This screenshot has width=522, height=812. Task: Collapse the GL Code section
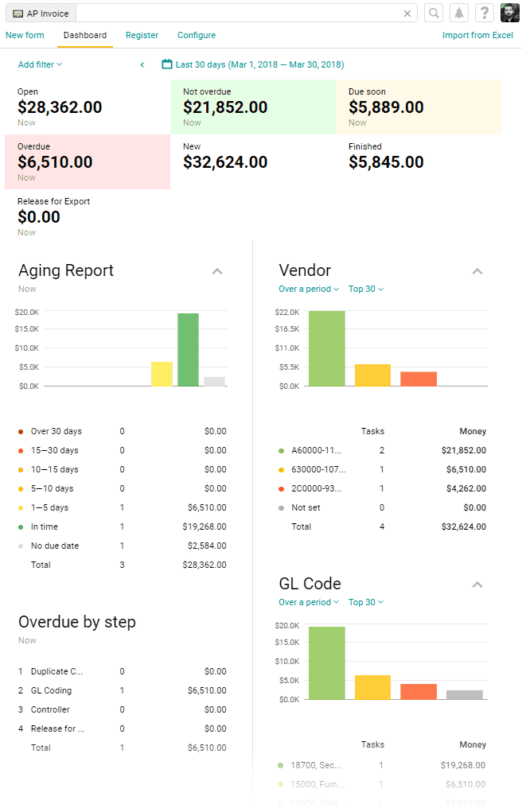(477, 585)
